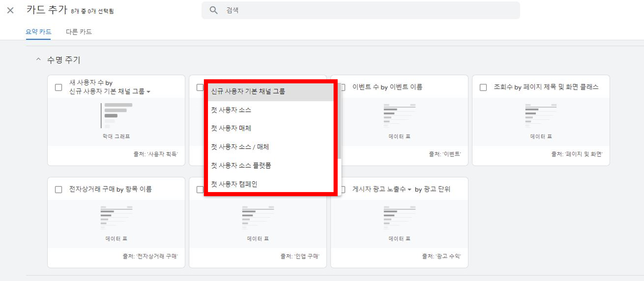Click data table icon in 이벤트 card
Viewport: 644px width, 281px height.
pyautogui.click(x=399, y=115)
